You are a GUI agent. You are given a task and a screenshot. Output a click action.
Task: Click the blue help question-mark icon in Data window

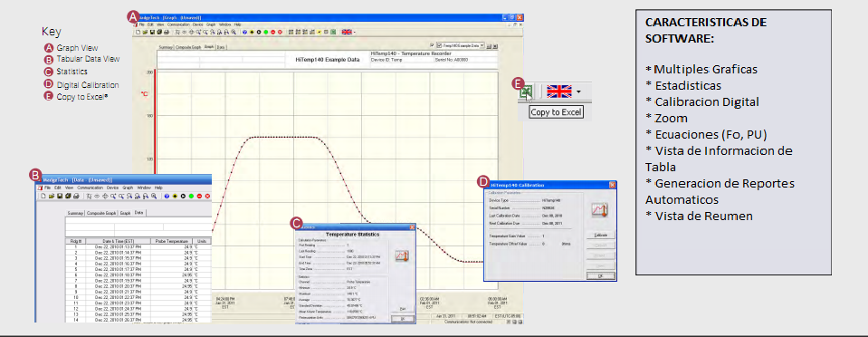pyautogui.click(x=167, y=197)
